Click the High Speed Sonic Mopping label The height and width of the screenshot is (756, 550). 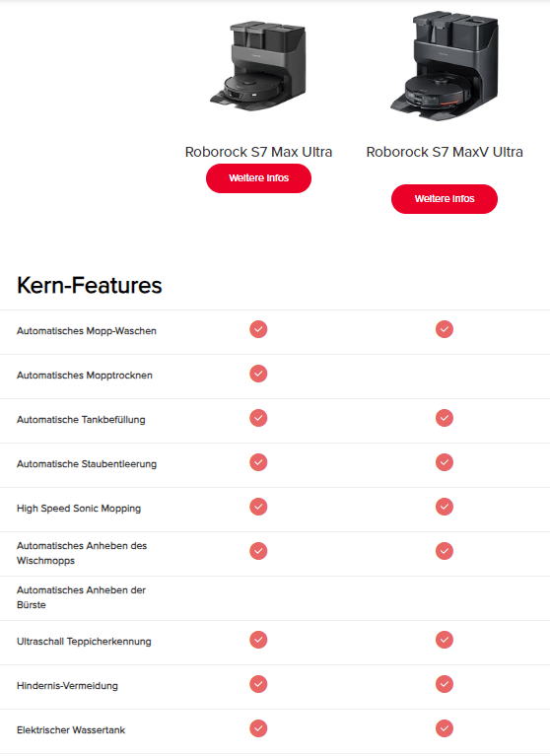click(x=79, y=509)
